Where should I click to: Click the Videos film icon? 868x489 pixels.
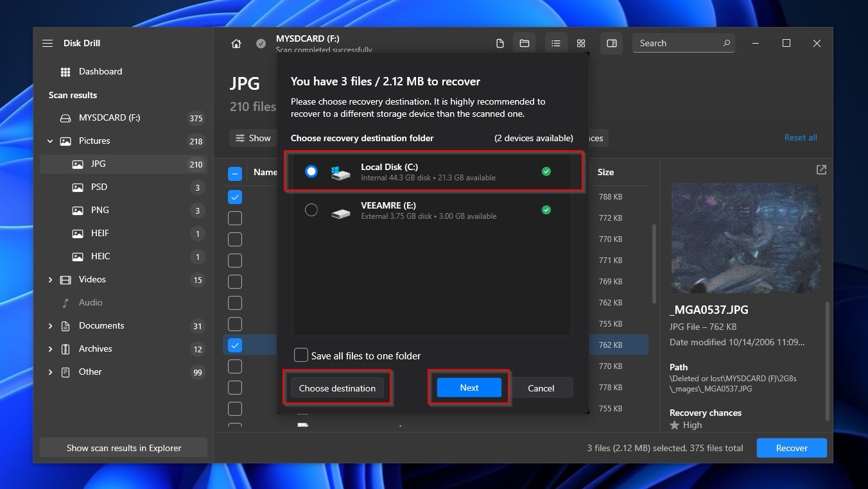[x=65, y=280]
